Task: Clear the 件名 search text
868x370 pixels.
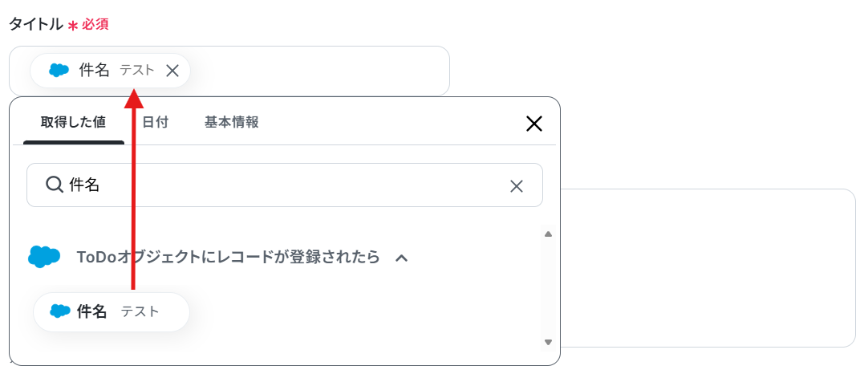Action: coord(516,186)
